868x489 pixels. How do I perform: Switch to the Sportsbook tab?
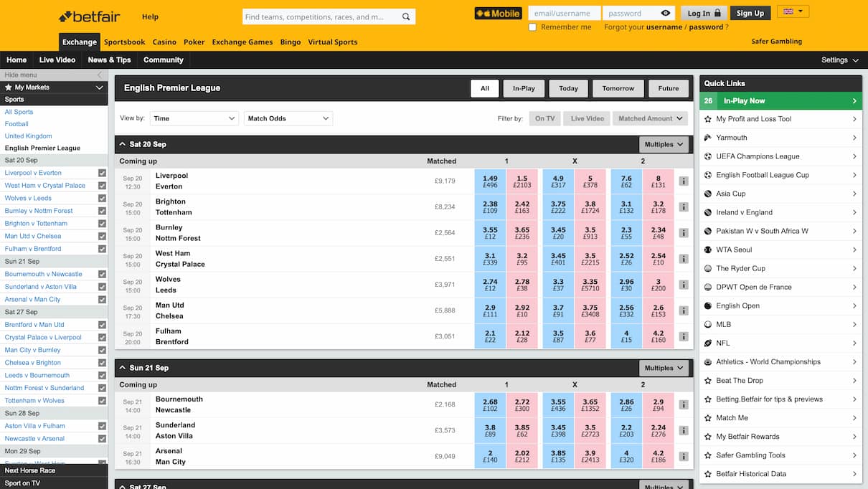125,42
